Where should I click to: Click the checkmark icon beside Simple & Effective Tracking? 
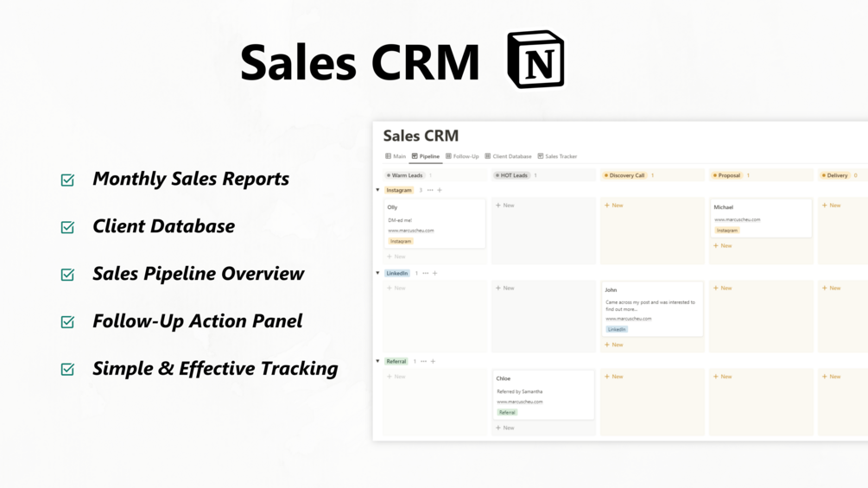pyautogui.click(x=67, y=369)
